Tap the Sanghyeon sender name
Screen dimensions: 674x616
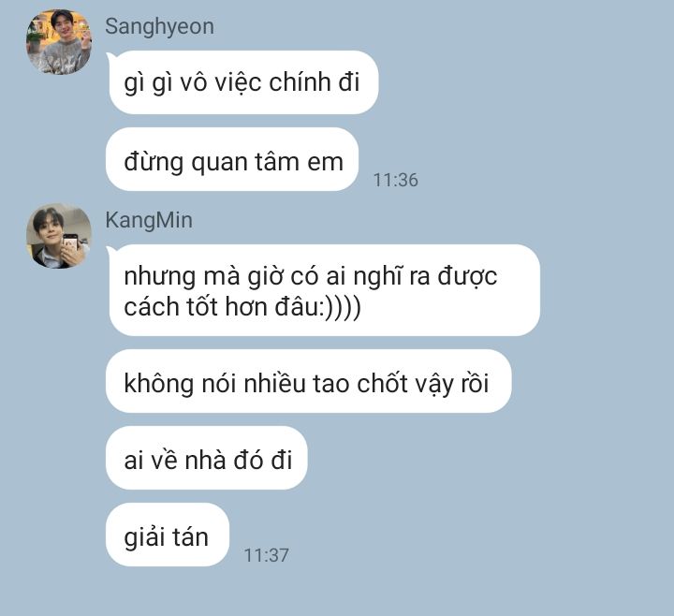coord(159,26)
